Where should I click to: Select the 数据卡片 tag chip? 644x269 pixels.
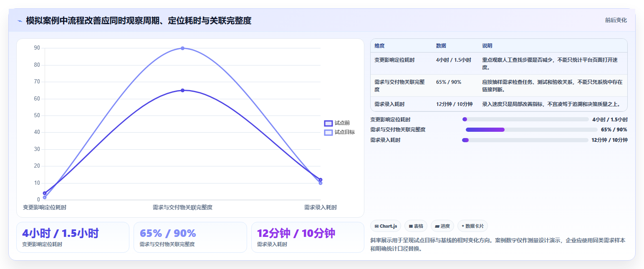(x=472, y=226)
